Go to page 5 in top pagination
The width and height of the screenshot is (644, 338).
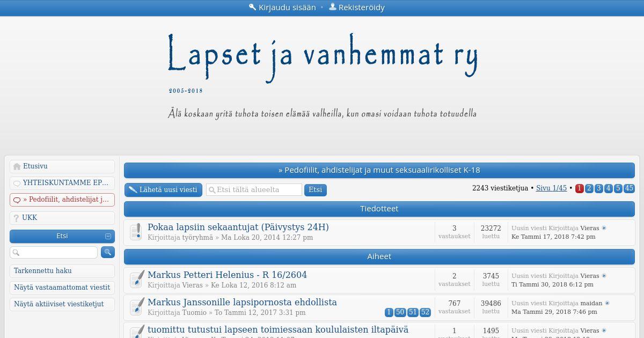[618, 188]
